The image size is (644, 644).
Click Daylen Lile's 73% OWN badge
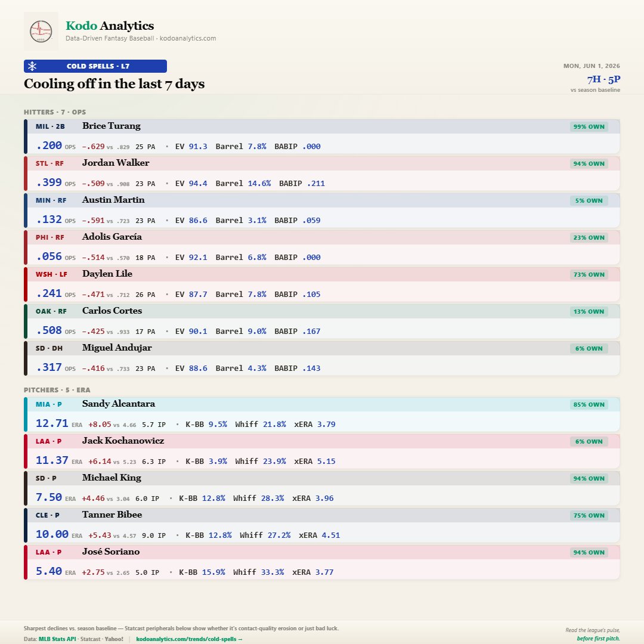click(x=589, y=274)
